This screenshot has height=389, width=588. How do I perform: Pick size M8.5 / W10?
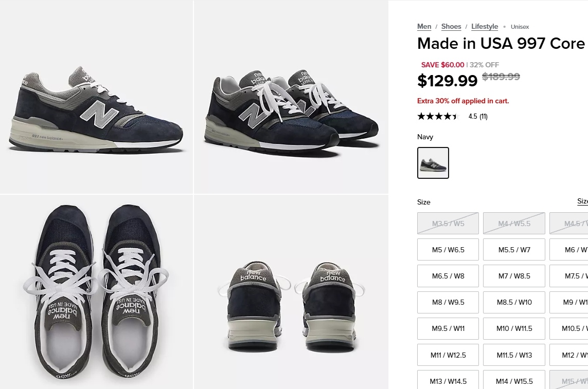coord(514,302)
